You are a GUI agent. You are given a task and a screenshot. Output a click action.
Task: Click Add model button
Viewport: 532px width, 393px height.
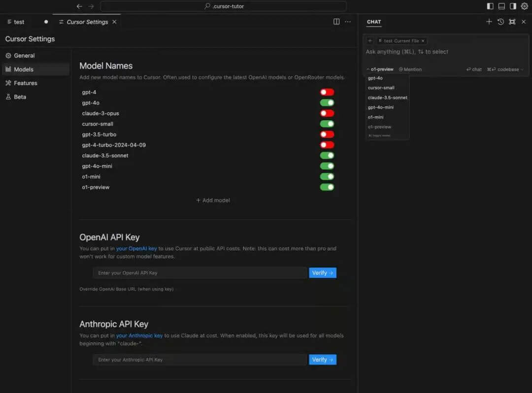click(x=213, y=200)
